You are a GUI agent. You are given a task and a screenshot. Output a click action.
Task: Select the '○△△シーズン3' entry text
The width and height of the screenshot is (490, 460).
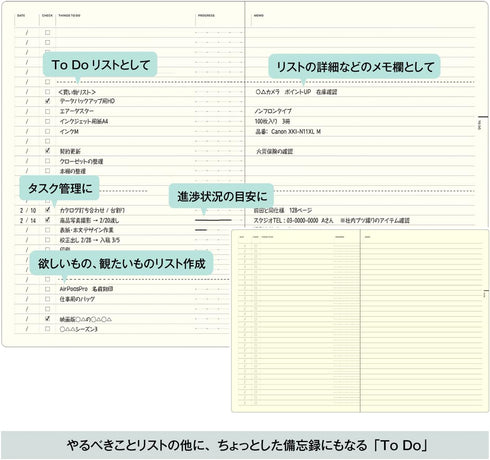[79, 329]
